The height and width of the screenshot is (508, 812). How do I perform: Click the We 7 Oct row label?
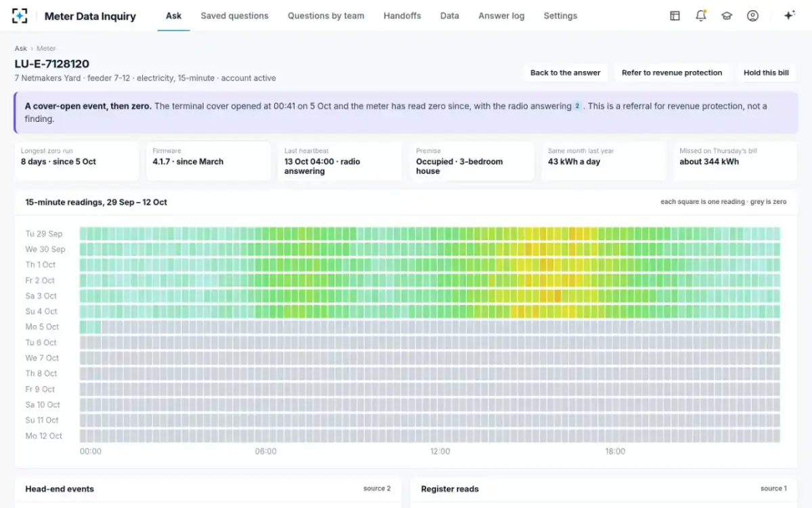(x=42, y=358)
